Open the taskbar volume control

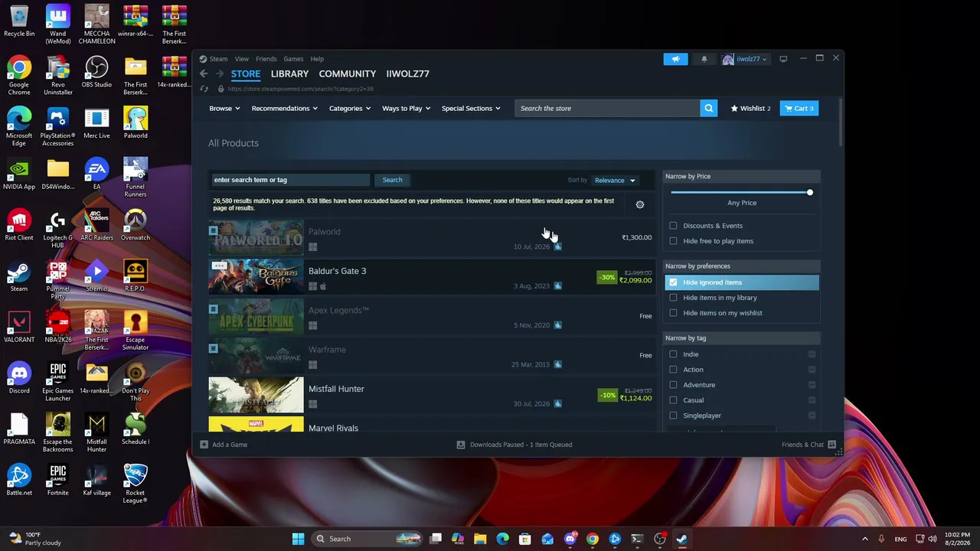point(933,539)
